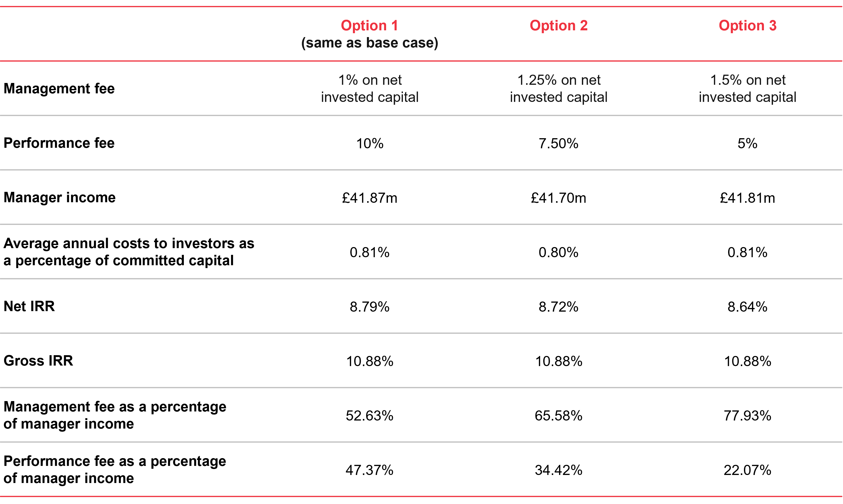Click the £41.87m manager income value

(x=370, y=198)
